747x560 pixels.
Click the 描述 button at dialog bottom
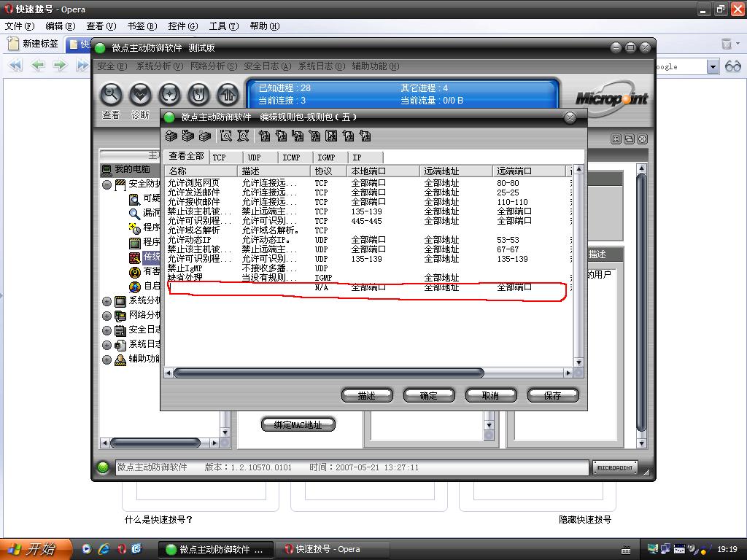(x=367, y=395)
